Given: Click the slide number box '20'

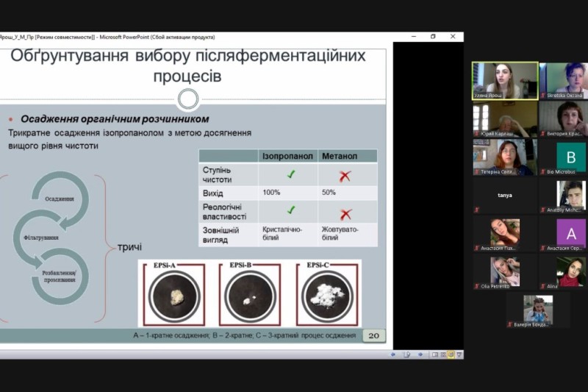Looking at the screenshot, I should pos(374,335).
